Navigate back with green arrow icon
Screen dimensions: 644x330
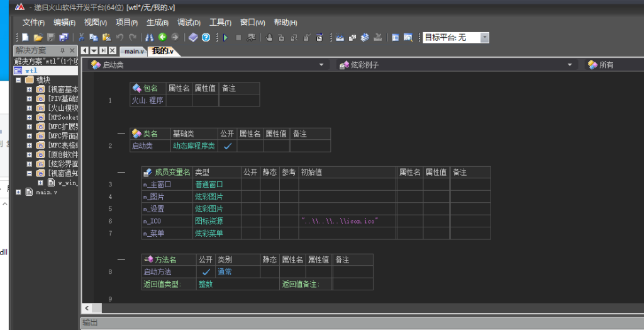[x=162, y=37]
